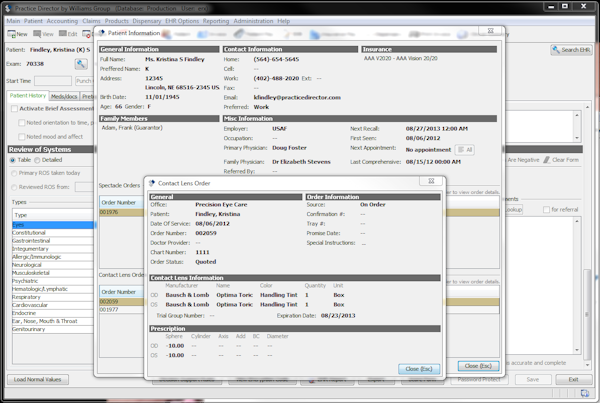
Task: Click the Save button
Action: coord(533,380)
